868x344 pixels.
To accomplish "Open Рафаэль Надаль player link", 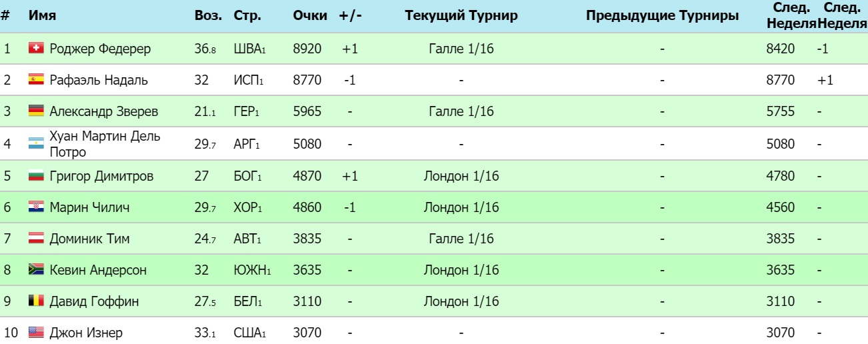I will [x=99, y=81].
